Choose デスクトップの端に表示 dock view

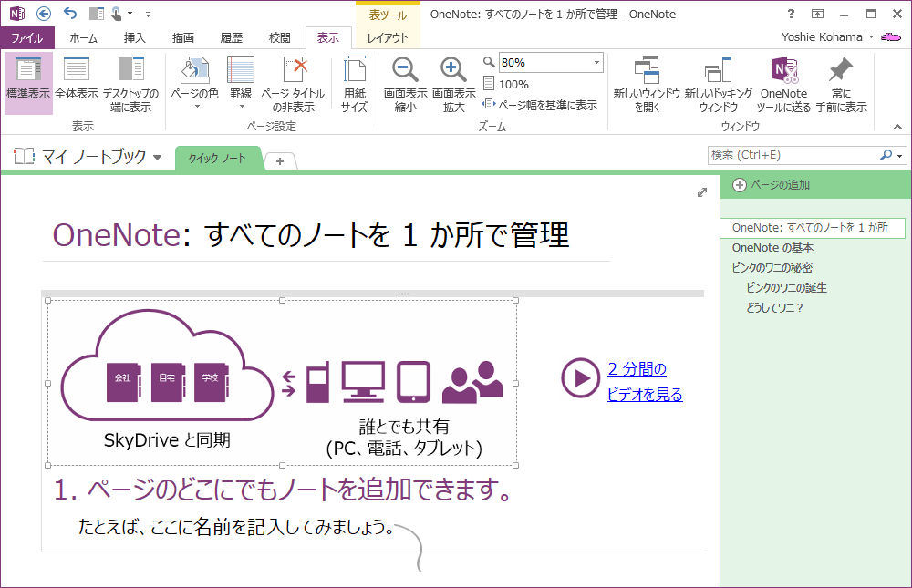pos(130,83)
